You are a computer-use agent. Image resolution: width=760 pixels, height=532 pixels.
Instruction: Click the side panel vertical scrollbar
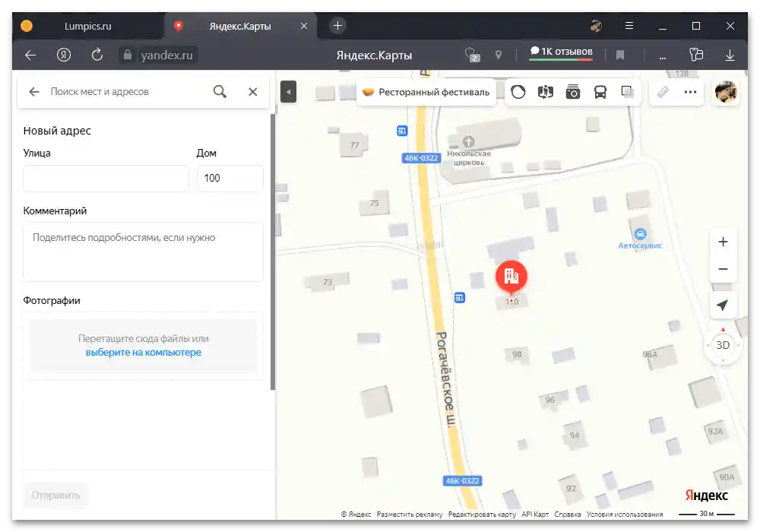click(273, 252)
